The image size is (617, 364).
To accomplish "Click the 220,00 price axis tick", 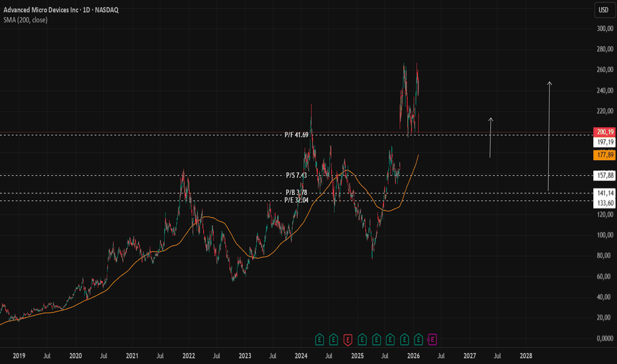I will (x=605, y=111).
